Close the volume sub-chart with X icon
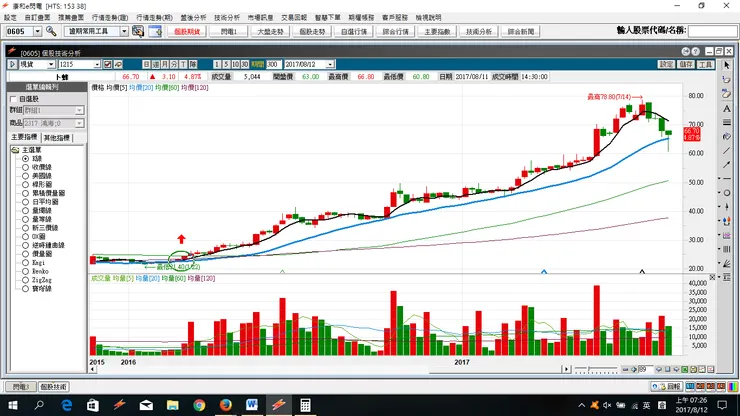This screenshot has width=740, height=416. [712, 278]
